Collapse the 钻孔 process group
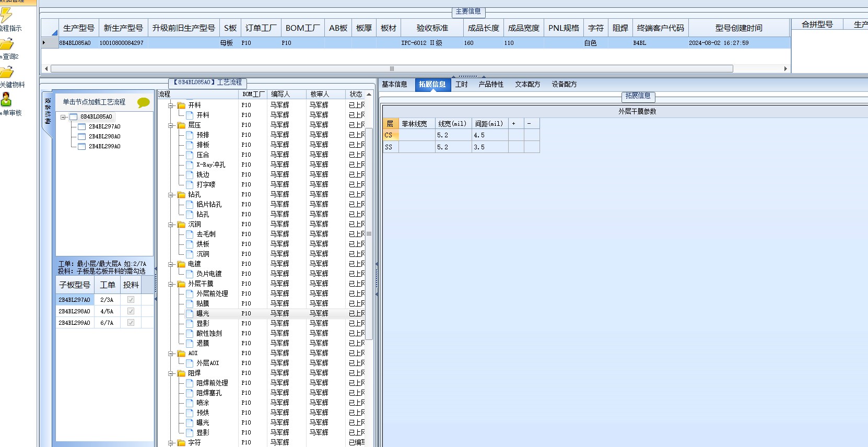This screenshot has height=447, width=868. (x=171, y=195)
